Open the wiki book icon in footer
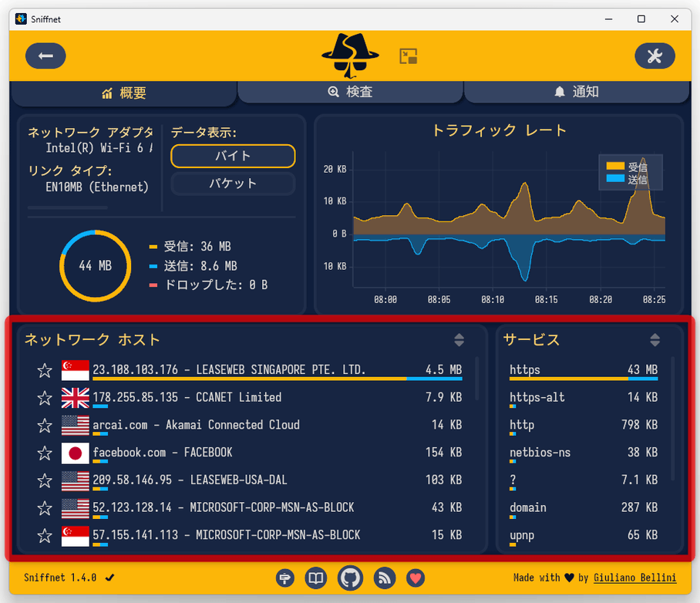This screenshot has width=700, height=603. click(316, 578)
